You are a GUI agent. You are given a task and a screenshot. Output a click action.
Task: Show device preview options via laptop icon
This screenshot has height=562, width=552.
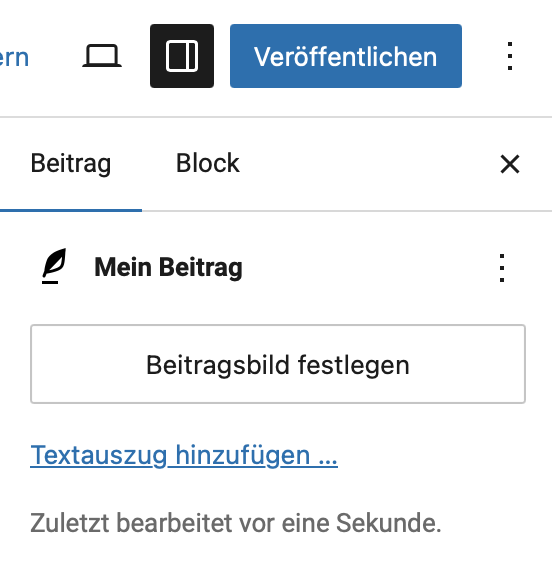[x=102, y=56]
